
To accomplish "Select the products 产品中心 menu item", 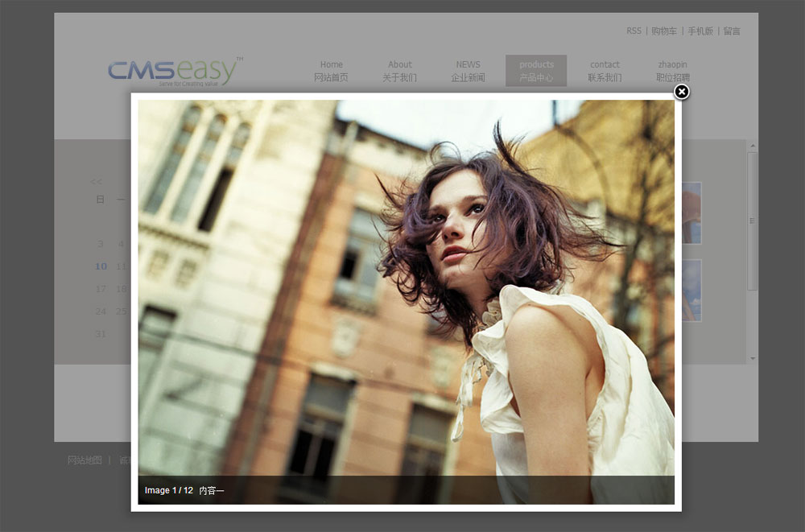I will point(536,71).
